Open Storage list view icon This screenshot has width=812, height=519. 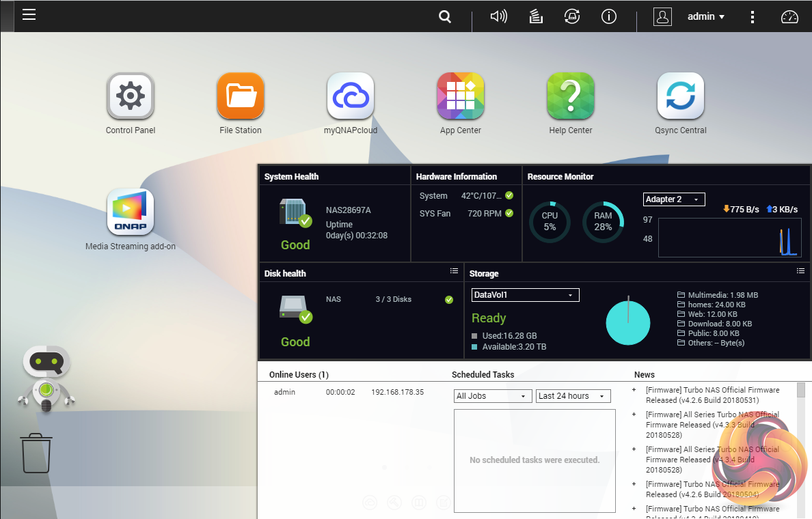[x=800, y=270]
